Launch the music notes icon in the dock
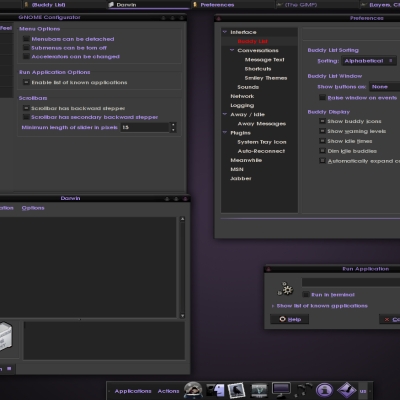The image size is (400, 400). pyautogui.click(x=304, y=390)
